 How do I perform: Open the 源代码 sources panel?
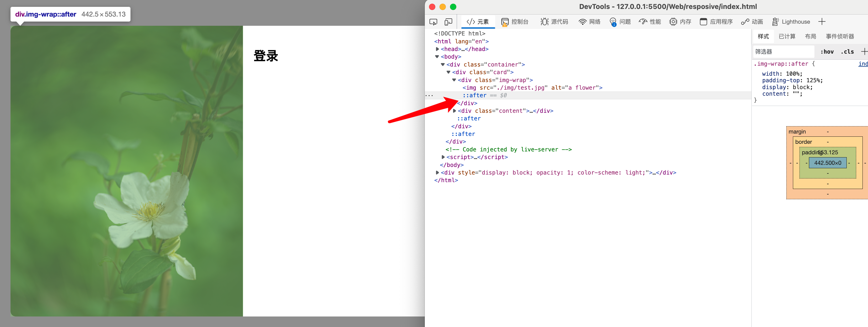(x=554, y=22)
